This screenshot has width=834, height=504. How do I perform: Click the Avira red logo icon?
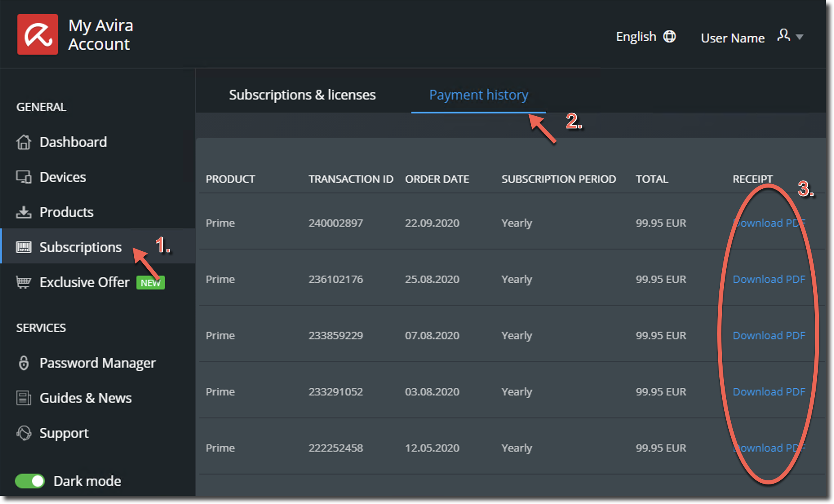coord(38,34)
